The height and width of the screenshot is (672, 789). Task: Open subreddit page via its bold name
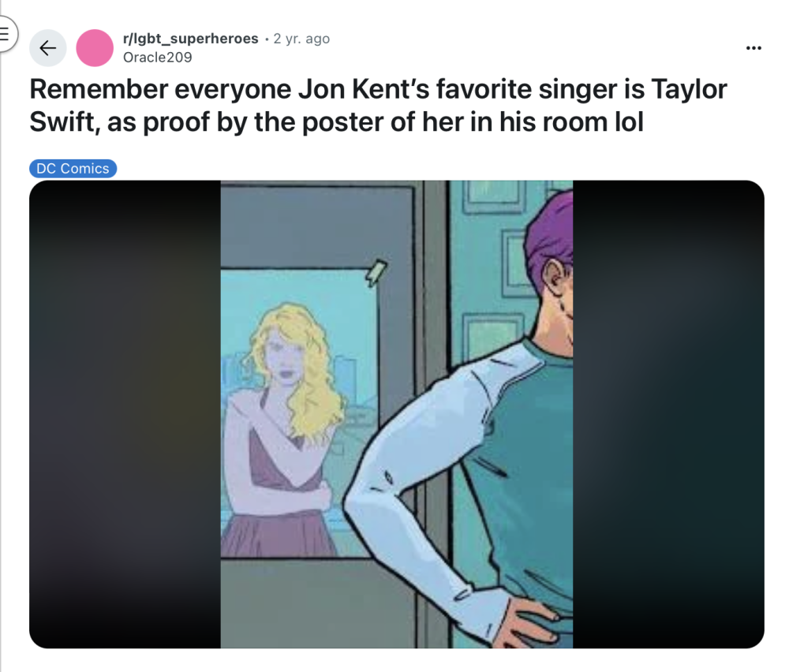point(189,38)
